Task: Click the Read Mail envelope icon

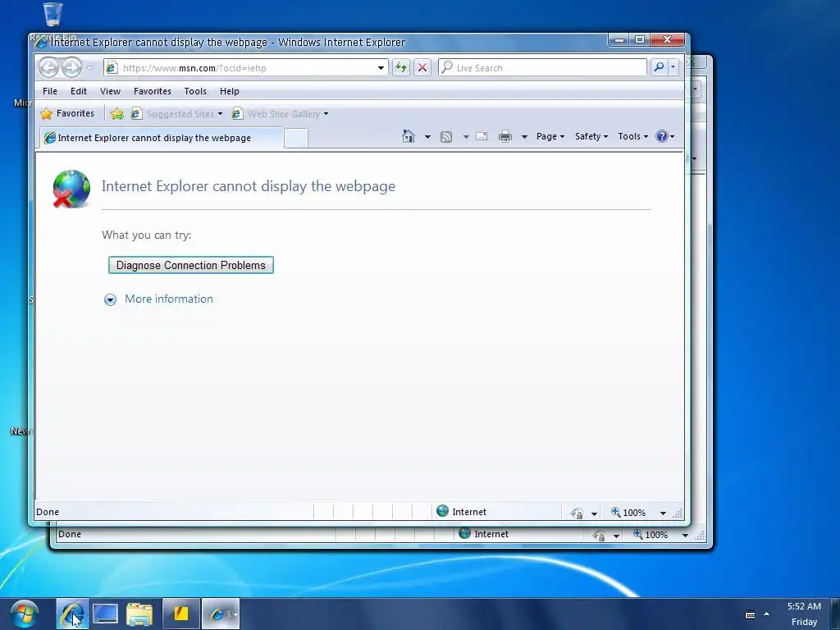Action: click(x=482, y=136)
